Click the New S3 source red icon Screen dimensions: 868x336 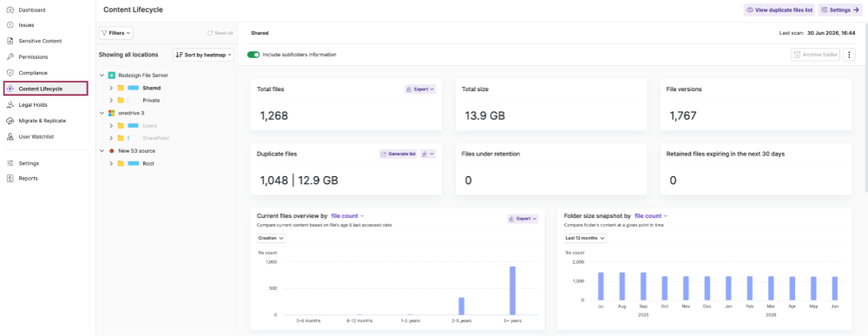(x=111, y=150)
